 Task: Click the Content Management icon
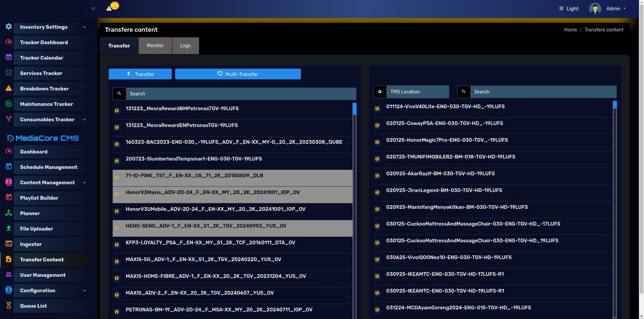(8, 182)
